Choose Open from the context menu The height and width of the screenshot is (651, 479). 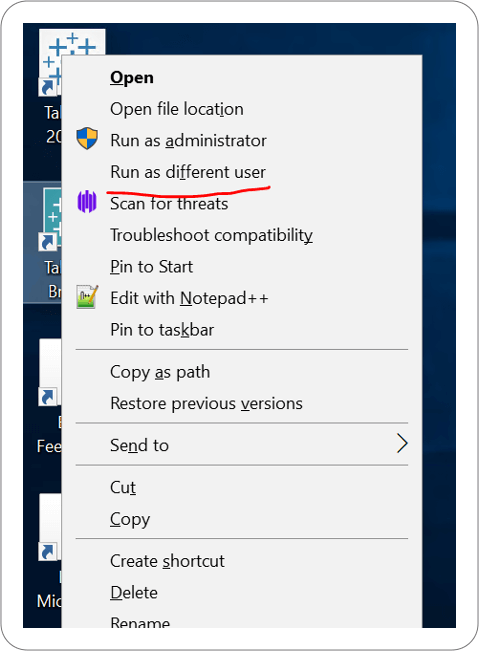tap(132, 77)
